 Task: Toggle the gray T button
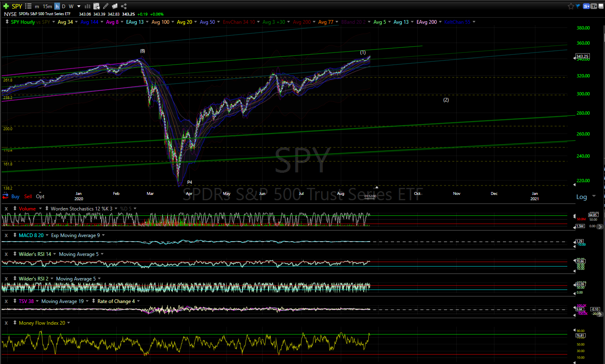tap(594, 6)
